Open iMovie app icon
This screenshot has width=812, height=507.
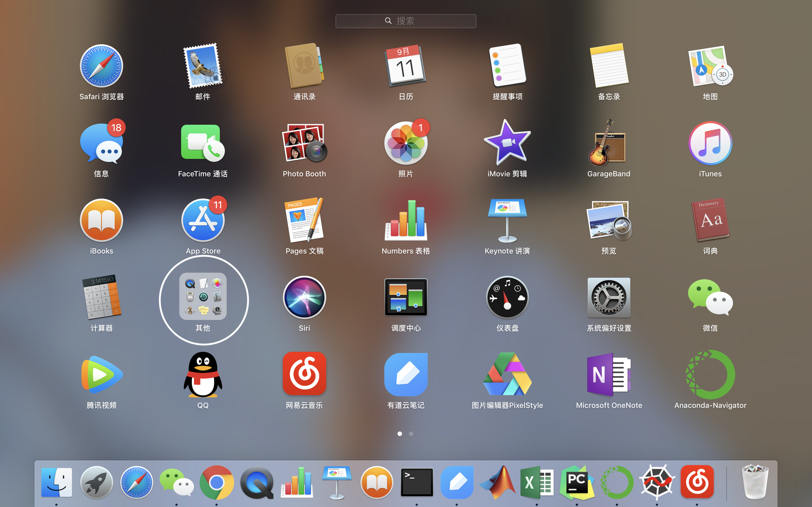tap(507, 143)
